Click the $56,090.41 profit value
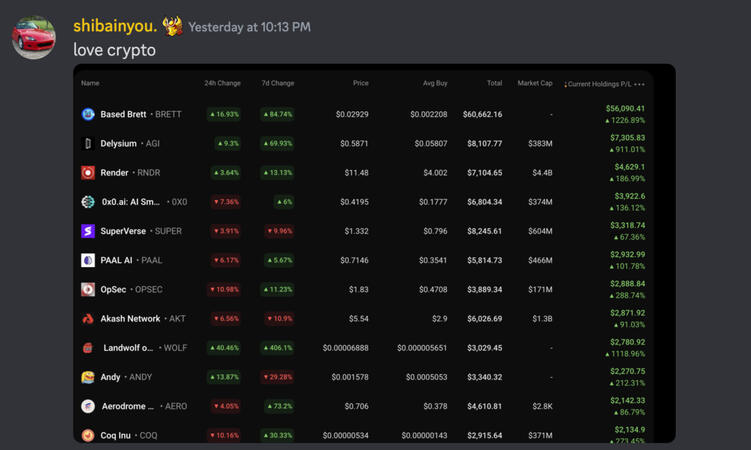 pyautogui.click(x=625, y=108)
